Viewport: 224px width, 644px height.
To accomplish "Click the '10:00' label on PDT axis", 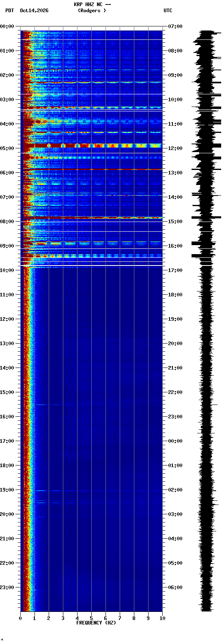I will click(x=7, y=270).
